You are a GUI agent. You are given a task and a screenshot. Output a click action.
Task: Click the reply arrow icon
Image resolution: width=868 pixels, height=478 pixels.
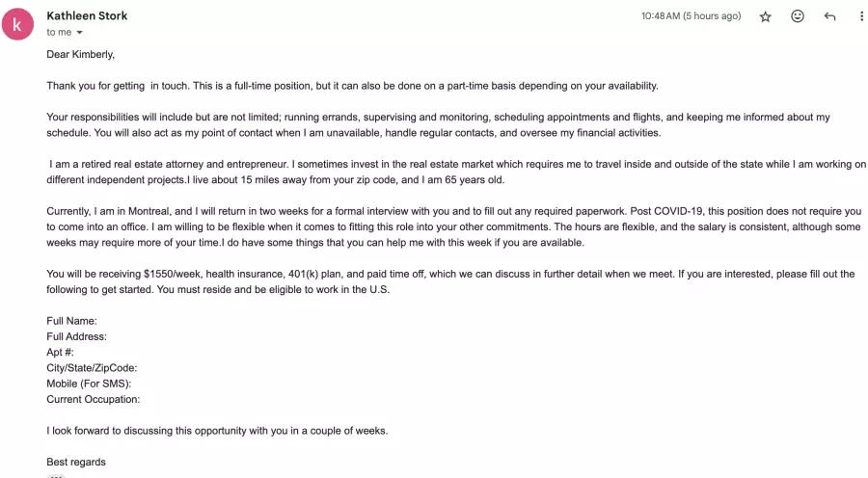tap(829, 16)
